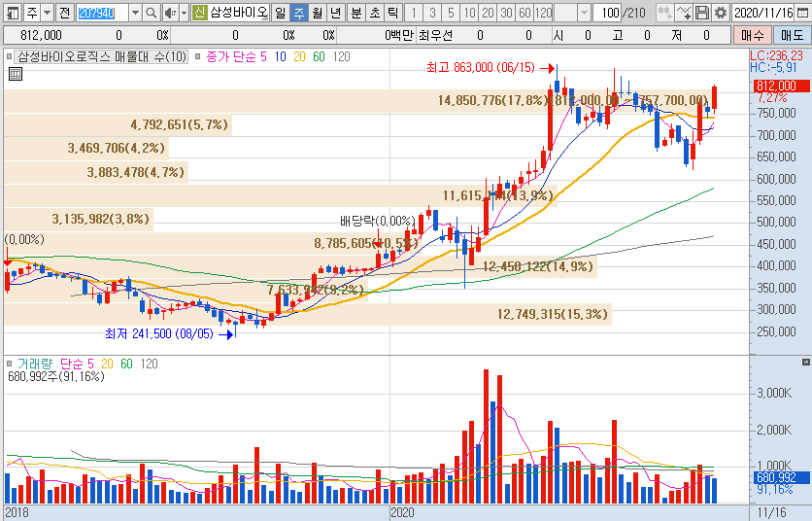Switch to daily chart 일
This screenshot has height=521, width=812.
(x=280, y=13)
